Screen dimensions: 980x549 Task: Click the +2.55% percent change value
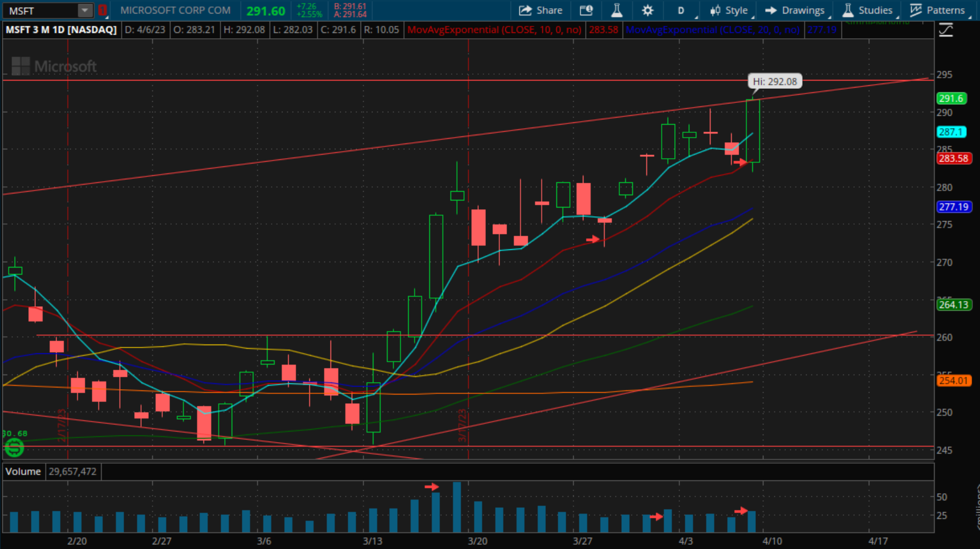(309, 14)
